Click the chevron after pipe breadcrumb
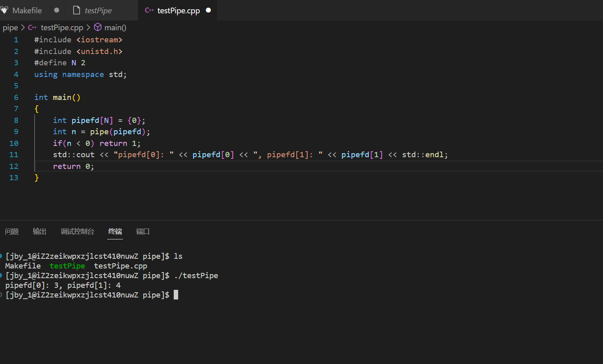The height and width of the screenshot is (364, 603). 23,27
